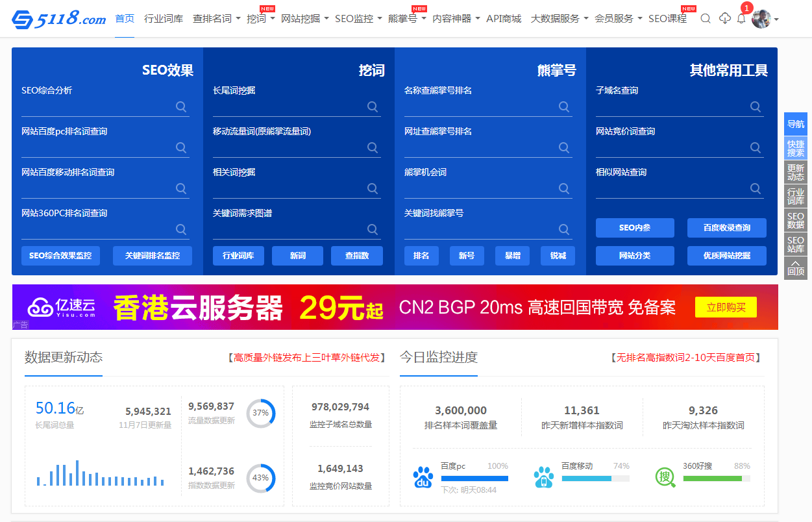Select 首页 nav tab
The width and height of the screenshot is (812, 522).
point(125,19)
